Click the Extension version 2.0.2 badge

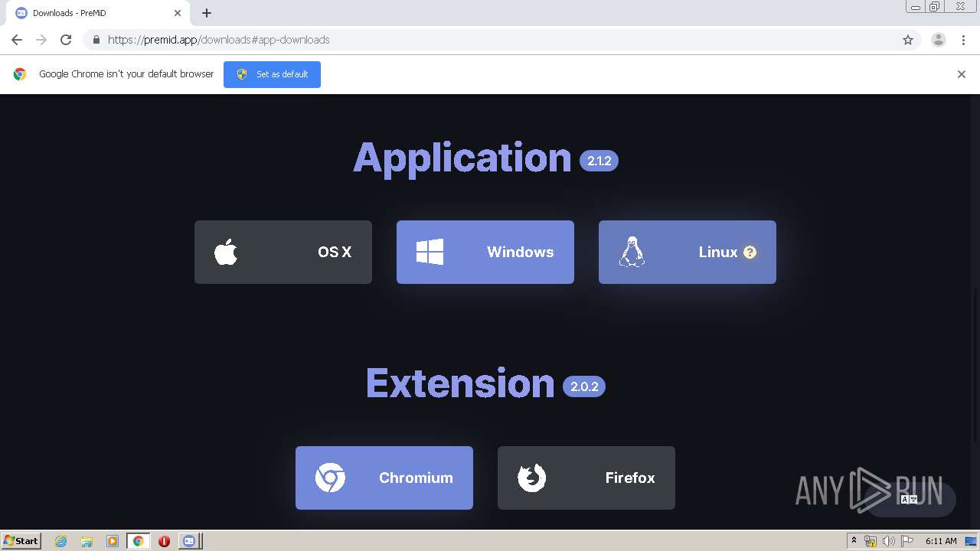tap(584, 386)
